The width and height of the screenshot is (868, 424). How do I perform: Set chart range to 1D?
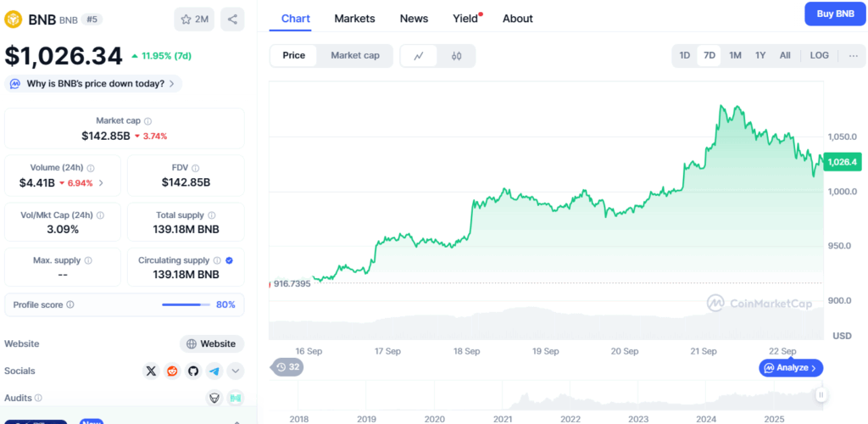pyautogui.click(x=685, y=55)
